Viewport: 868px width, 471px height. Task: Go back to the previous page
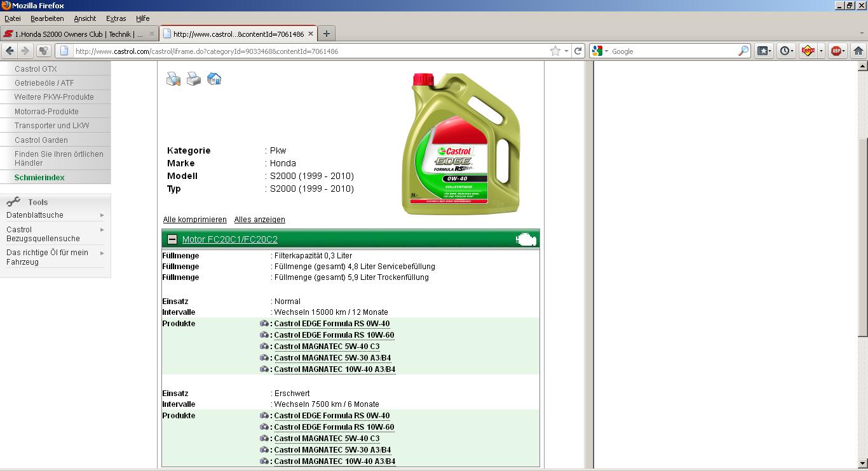point(10,51)
